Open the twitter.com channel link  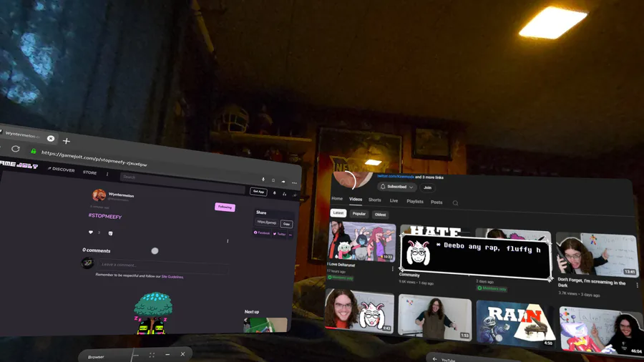pos(395,176)
